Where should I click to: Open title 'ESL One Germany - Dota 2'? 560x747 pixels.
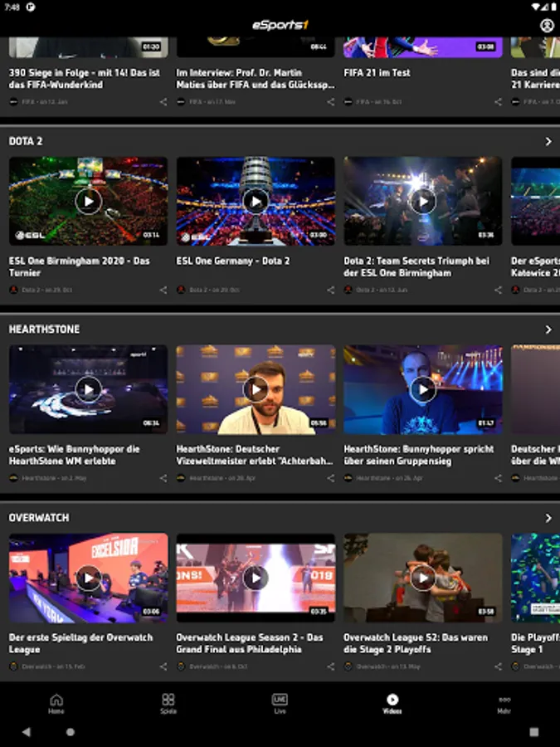(233, 261)
